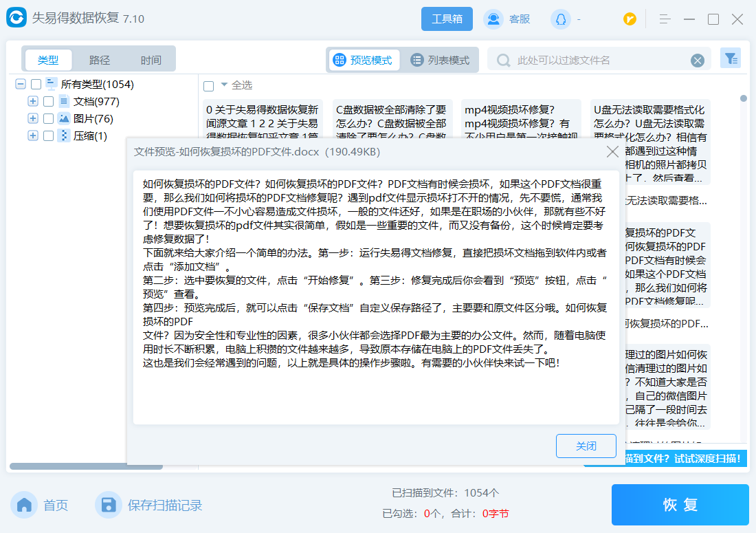Open the 关于失易得数据恢复新闻源文章 preview card
Viewport: 756px width, 533px height.
click(263, 119)
